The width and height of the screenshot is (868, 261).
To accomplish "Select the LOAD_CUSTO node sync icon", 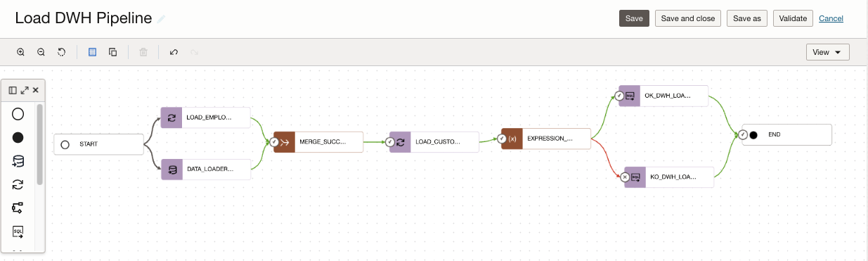I will point(401,141).
